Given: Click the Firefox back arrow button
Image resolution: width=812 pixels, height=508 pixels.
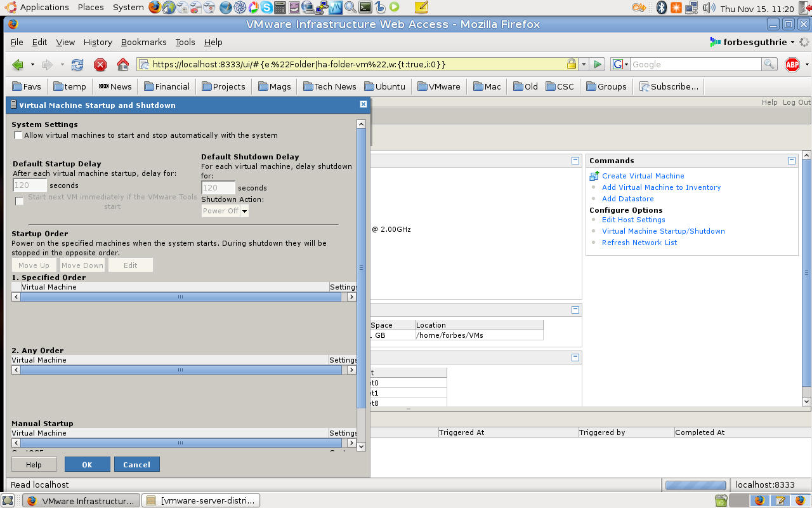Looking at the screenshot, I should click(18, 64).
